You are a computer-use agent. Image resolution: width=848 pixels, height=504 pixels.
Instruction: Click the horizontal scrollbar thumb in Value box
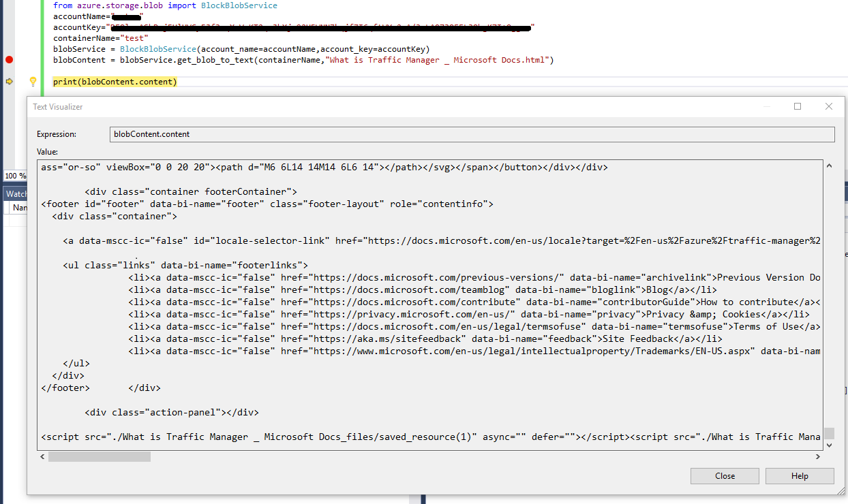(x=99, y=456)
